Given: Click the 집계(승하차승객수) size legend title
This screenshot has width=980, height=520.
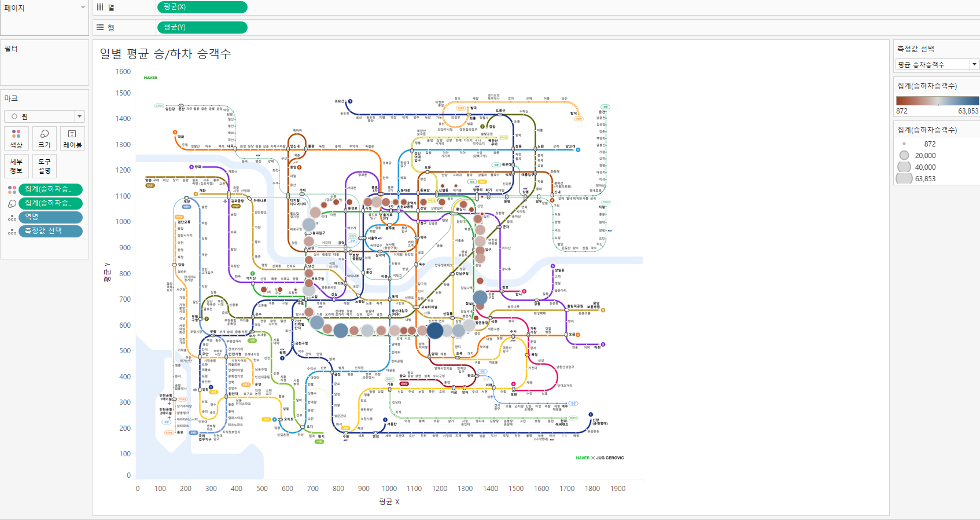Looking at the screenshot, I should click(927, 130).
